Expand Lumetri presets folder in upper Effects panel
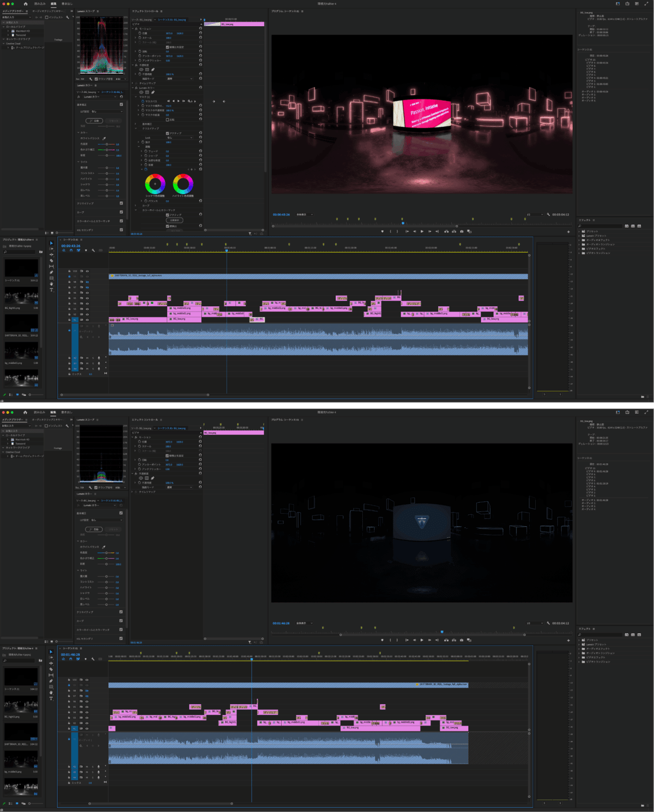 click(580, 236)
